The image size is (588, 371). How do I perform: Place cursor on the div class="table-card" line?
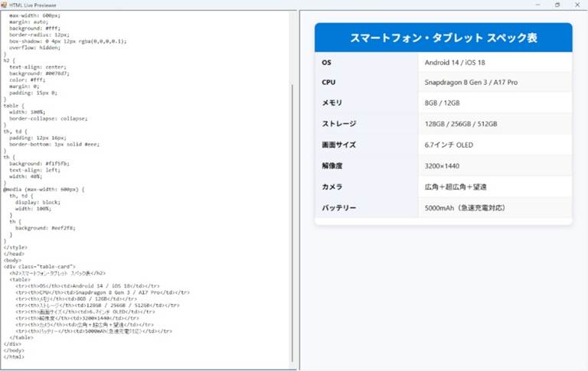40,265
